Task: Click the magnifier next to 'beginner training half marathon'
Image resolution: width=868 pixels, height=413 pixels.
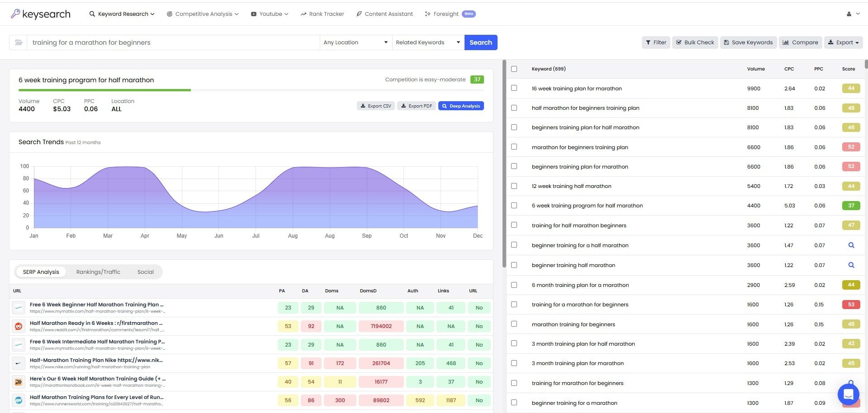Action: (851, 265)
